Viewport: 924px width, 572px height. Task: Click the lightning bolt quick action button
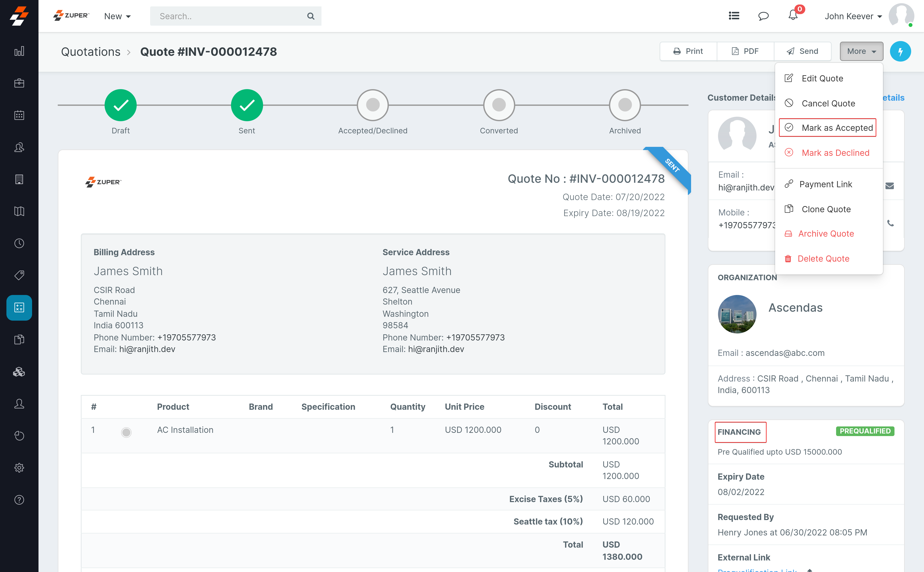(900, 51)
